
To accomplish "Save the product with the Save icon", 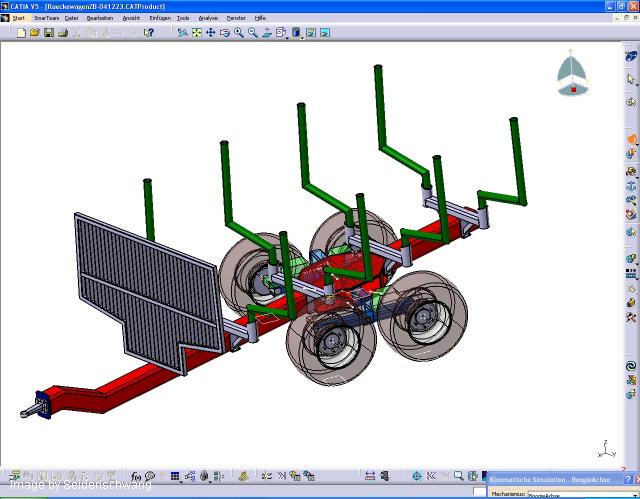I will 48,32.
